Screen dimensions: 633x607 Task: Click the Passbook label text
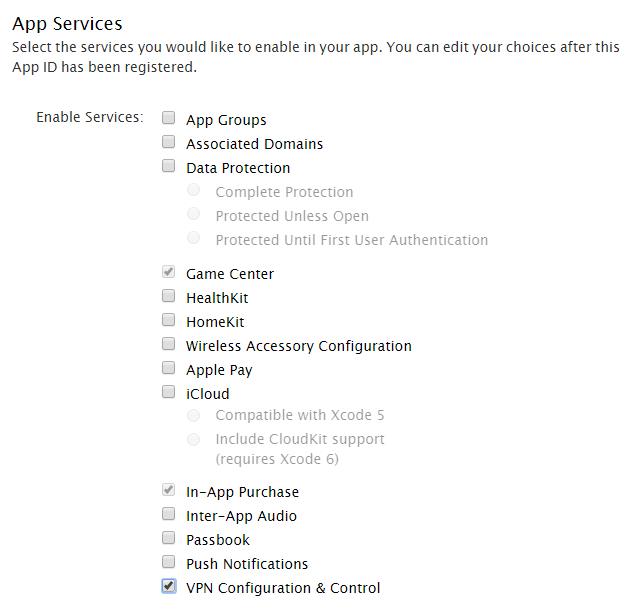218,540
